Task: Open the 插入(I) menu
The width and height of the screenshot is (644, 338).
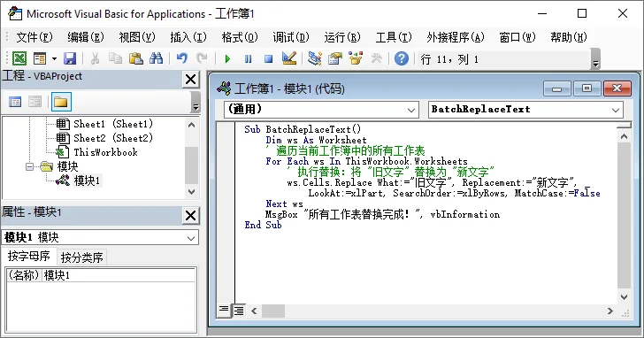Action: coord(188,37)
